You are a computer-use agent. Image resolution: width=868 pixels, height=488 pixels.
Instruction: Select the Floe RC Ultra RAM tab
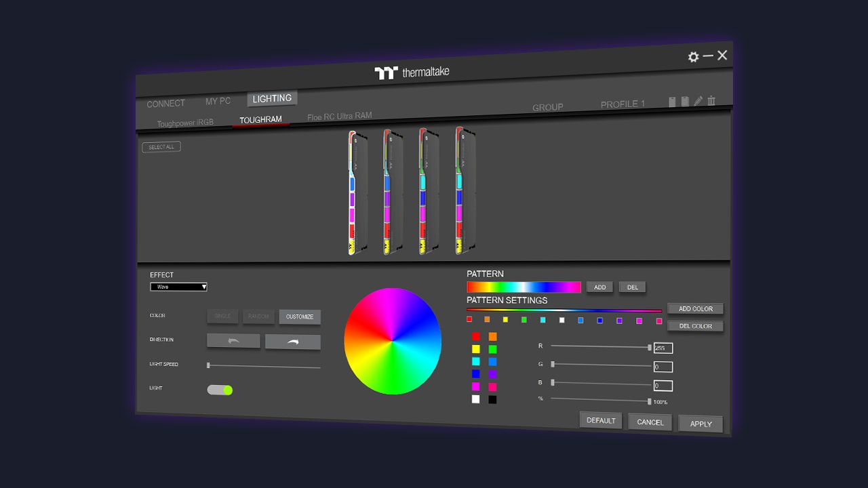point(339,117)
